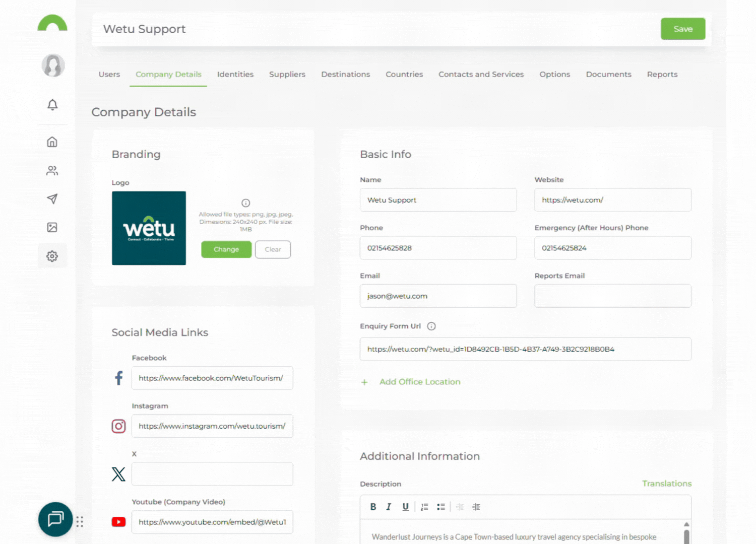Open the notifications bell icon
This screenshot has width=756, height=544.
(x=52, y=105)
